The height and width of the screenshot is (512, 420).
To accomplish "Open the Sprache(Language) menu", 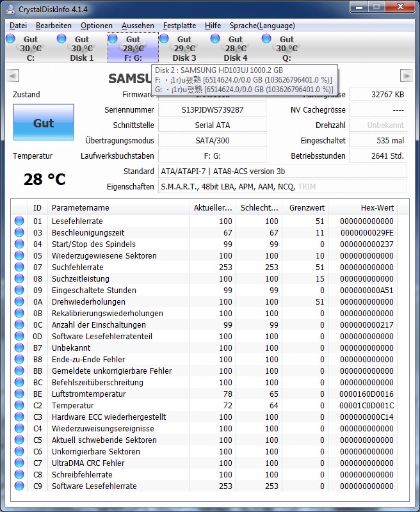I will tap(262, 26).
